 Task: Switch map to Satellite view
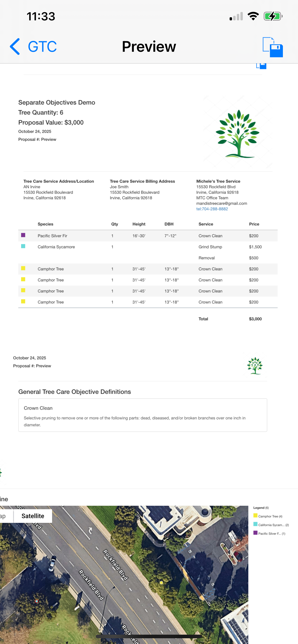tap(33, 516)
